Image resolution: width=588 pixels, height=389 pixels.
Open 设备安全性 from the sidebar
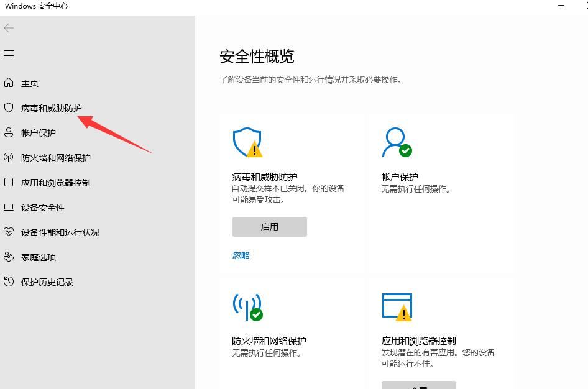pyautogui.click(x=43, y=208)
